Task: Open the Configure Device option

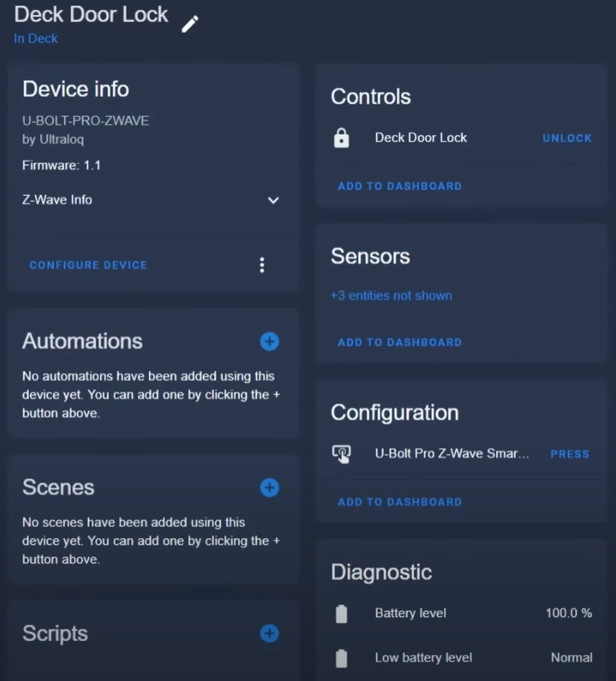Action: click(x=88, y=265)
